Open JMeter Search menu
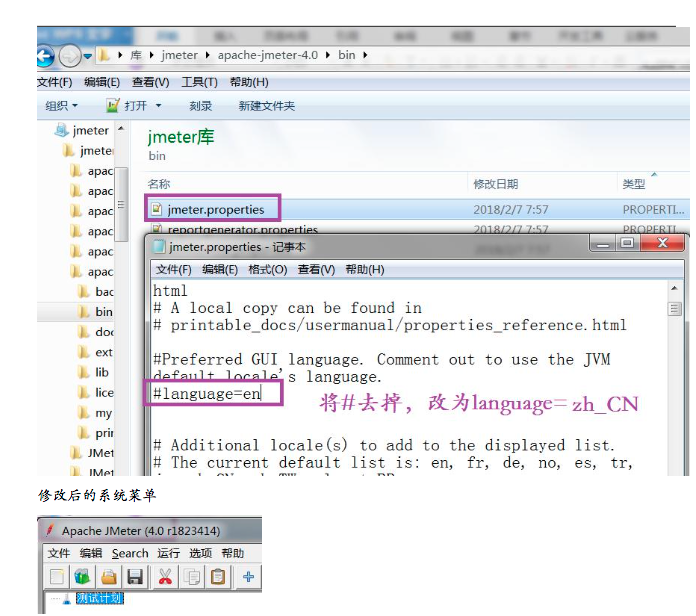Viewport: 696px width, 616px height. 130,553
